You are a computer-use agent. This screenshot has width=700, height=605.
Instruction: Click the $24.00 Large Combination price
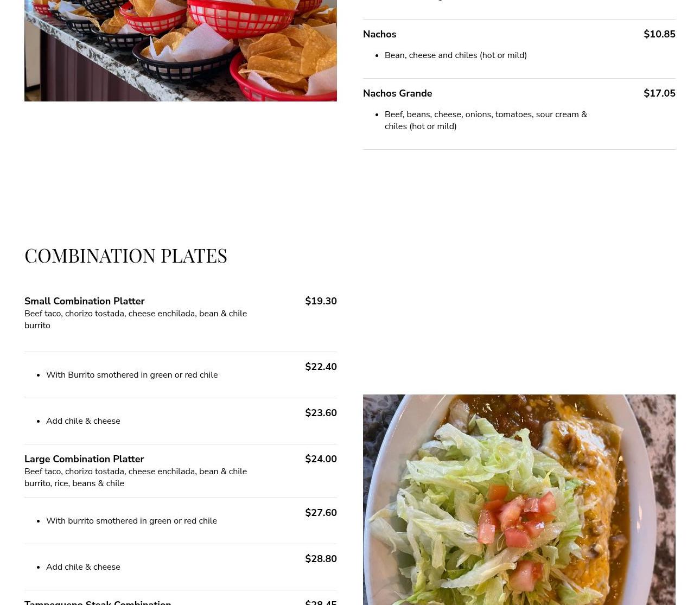(x=321, y=459)
